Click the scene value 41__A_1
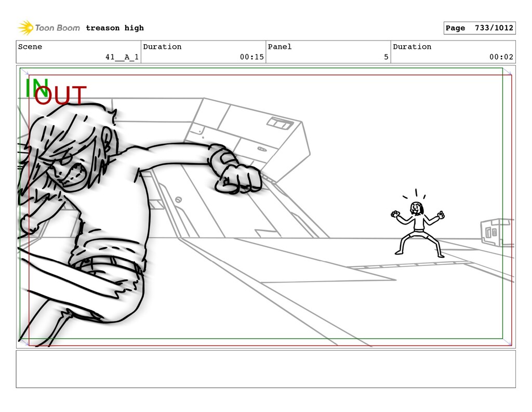This screenshot has width=532, height=412. 122,57
